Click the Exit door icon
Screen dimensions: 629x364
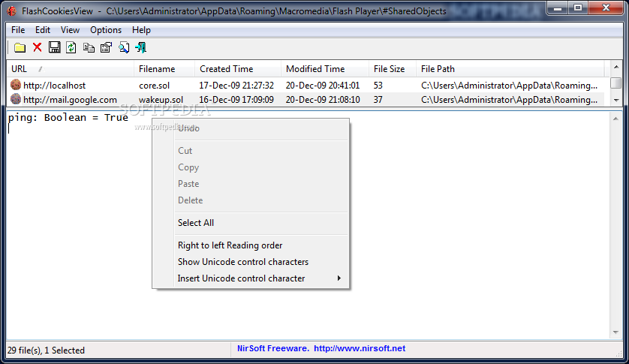[141, 48]
